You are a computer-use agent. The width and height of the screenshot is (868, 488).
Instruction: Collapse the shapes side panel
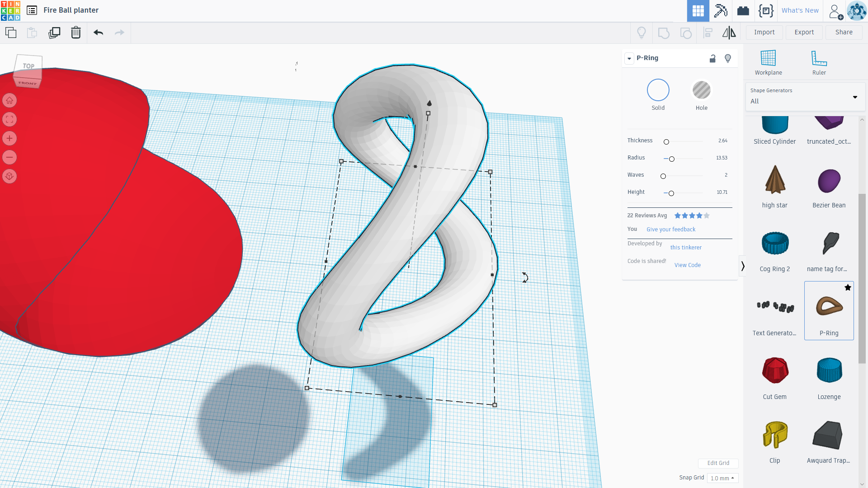pyautogui.click(x=742, y=266)
